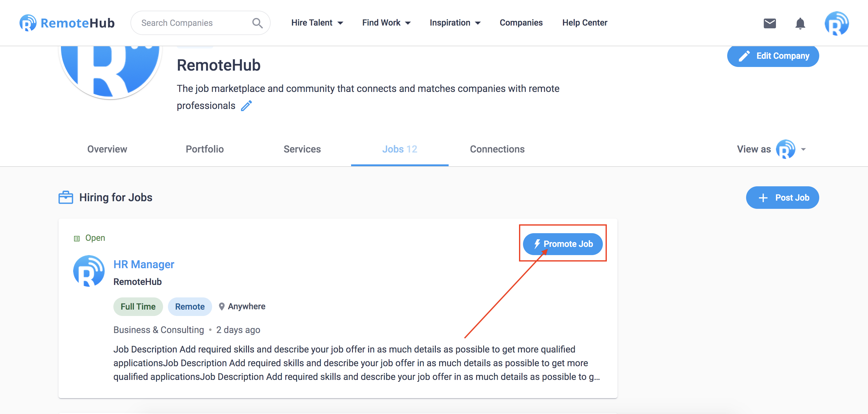Expand the Hire Talent dropdown menu

click(x=317, y=23)
